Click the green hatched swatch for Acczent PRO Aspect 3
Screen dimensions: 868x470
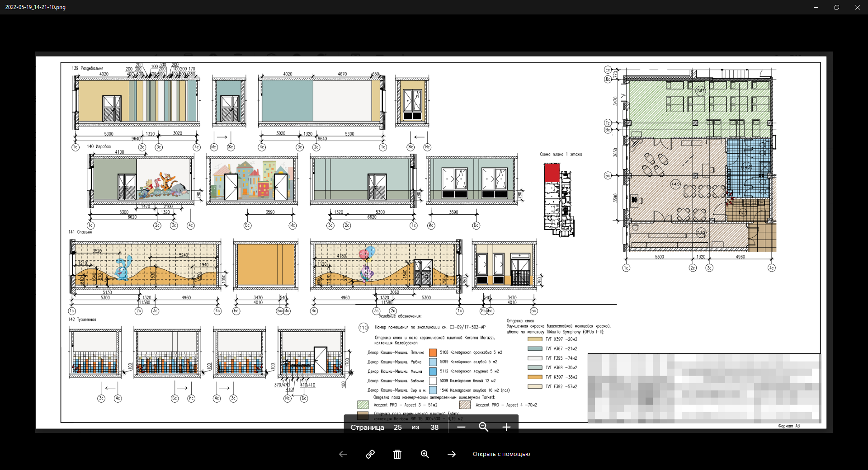pos(363,404)
